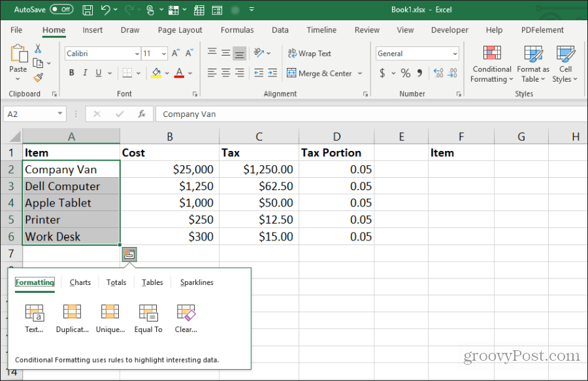Increase font size with the larger A

point(176,53)
